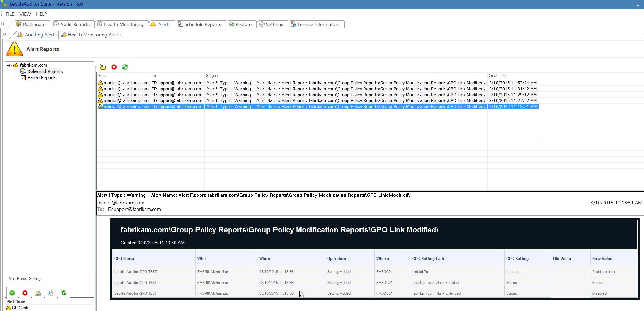Sort reports by Created On column
Image resolution: width=644 pixels, height=311 pixels.
point(498,76)
